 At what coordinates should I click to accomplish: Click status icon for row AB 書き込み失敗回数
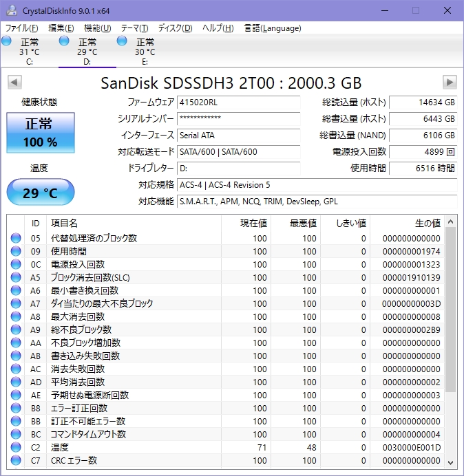(16, 356)
